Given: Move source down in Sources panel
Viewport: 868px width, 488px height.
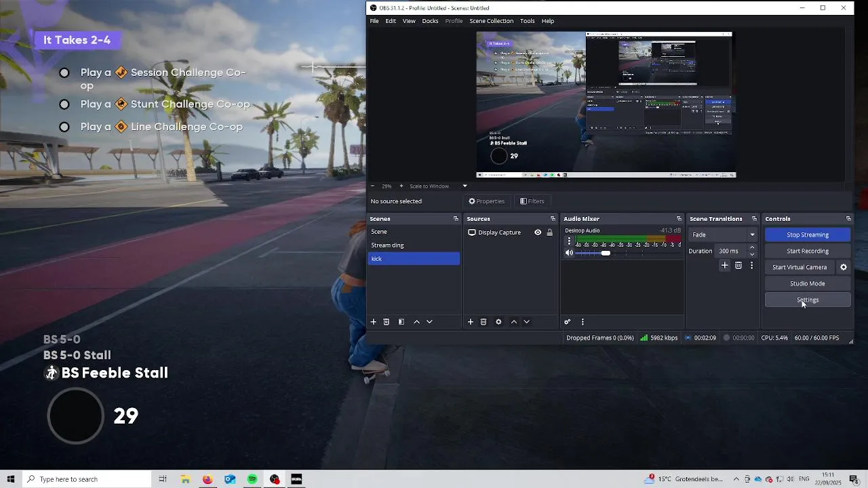Looking at the screenshot, I should (x=526, y=322).
